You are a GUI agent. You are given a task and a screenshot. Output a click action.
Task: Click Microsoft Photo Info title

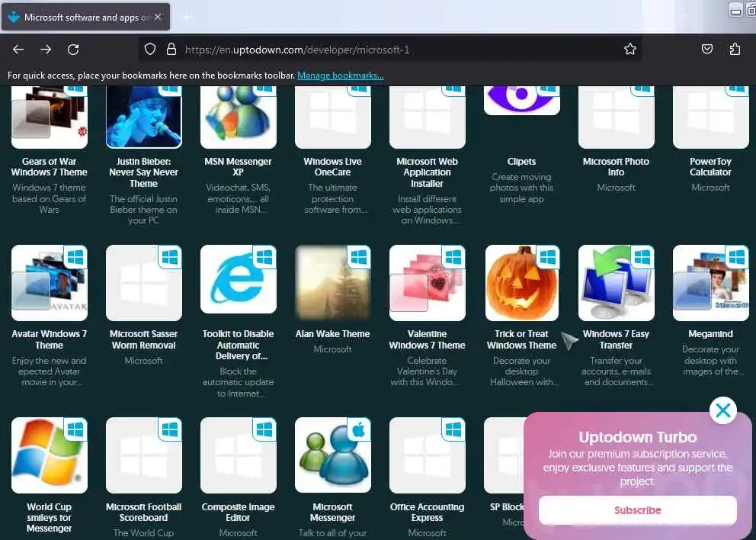tap(617, 166)
